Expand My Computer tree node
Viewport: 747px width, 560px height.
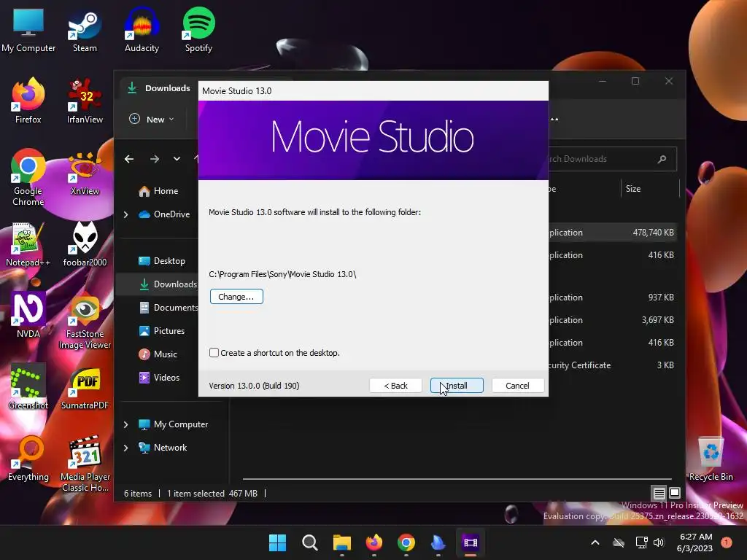click(x=125, y=424)
